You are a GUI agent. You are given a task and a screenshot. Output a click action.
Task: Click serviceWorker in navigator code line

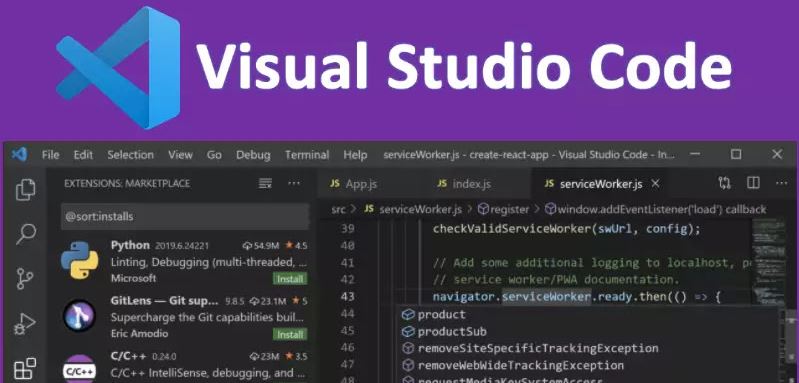(x=546, y=297)
